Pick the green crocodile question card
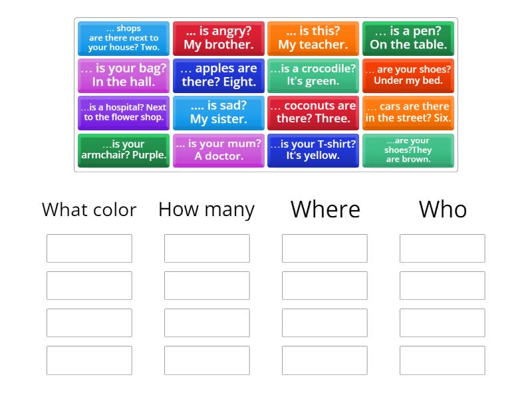Viewport: 532px width, 399px height. click(313, 75)
